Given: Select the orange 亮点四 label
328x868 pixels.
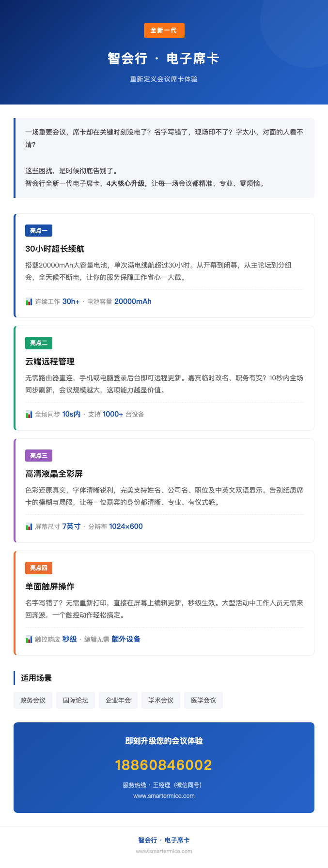Looking at the screenshot, I should click(39, 568).
